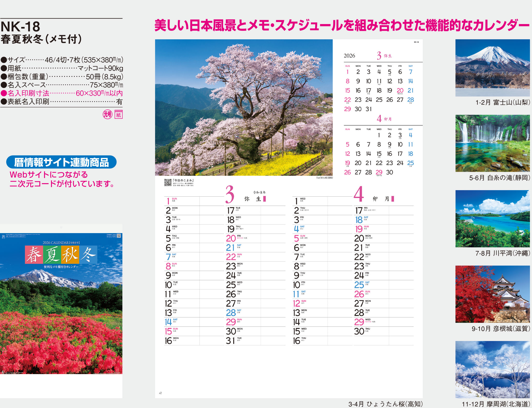532x408 pixels.
Task: Click the large cherry blossom tree photo
Action: click(244, 107)
